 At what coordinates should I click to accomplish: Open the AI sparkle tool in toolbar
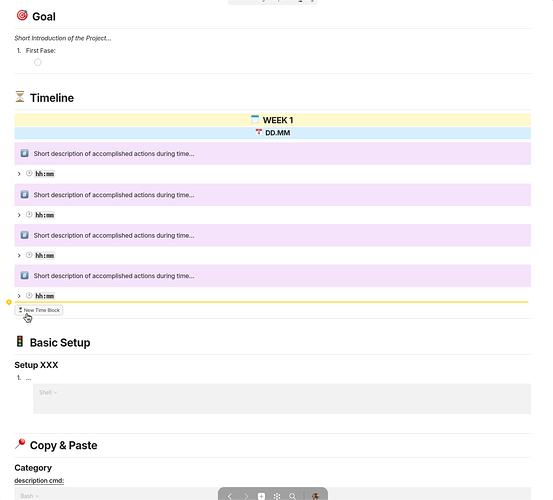[277, 496]
